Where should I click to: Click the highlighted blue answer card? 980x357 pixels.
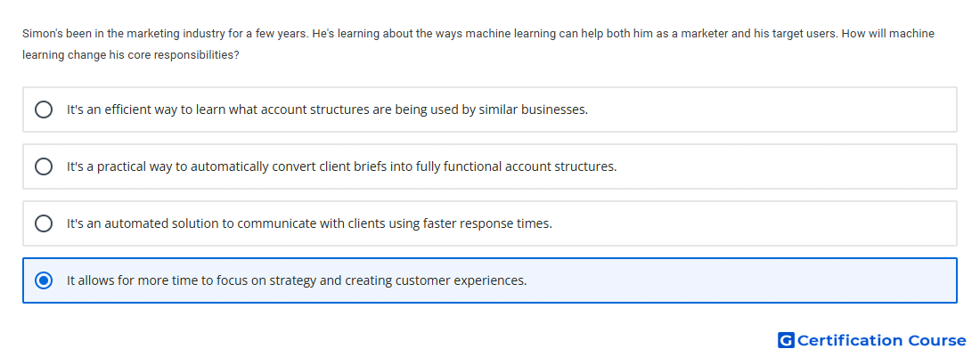coord(490,280)
